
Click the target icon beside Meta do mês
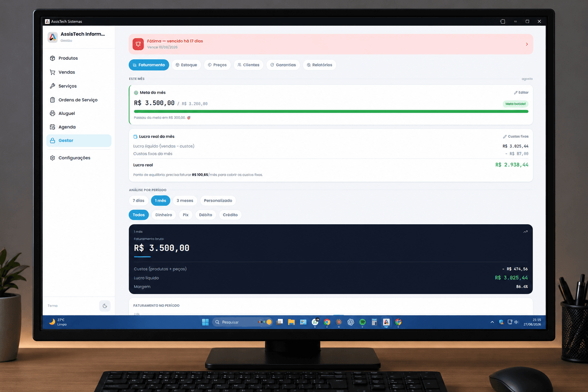pos(136,93)
